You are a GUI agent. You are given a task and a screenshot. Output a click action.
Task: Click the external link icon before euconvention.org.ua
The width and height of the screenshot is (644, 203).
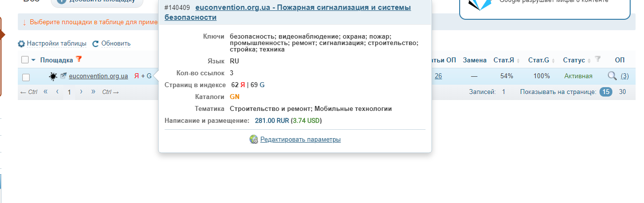pyautogui.click(x=63, y=76)
